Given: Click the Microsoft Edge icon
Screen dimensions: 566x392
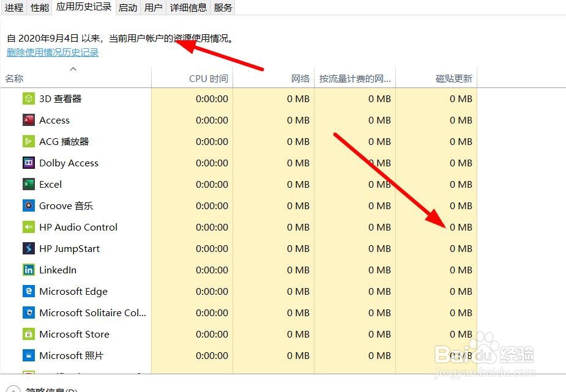Looking at the screenshot, I should (29, 291).
